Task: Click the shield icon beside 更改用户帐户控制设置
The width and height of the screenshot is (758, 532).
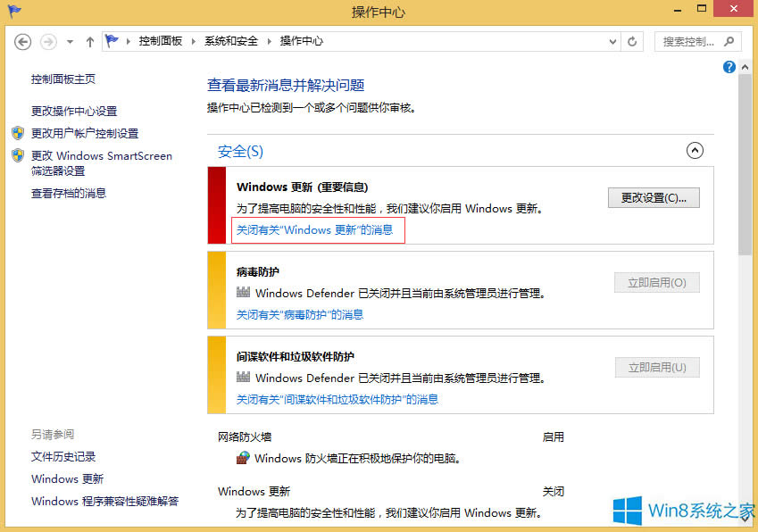Action: click(x=18, y=135)
